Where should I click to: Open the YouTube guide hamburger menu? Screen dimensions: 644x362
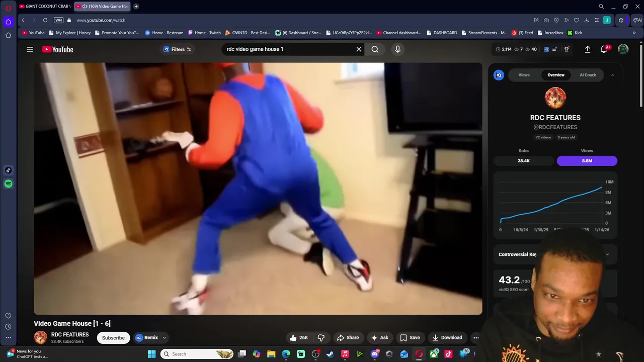click(x=30, y=49)
